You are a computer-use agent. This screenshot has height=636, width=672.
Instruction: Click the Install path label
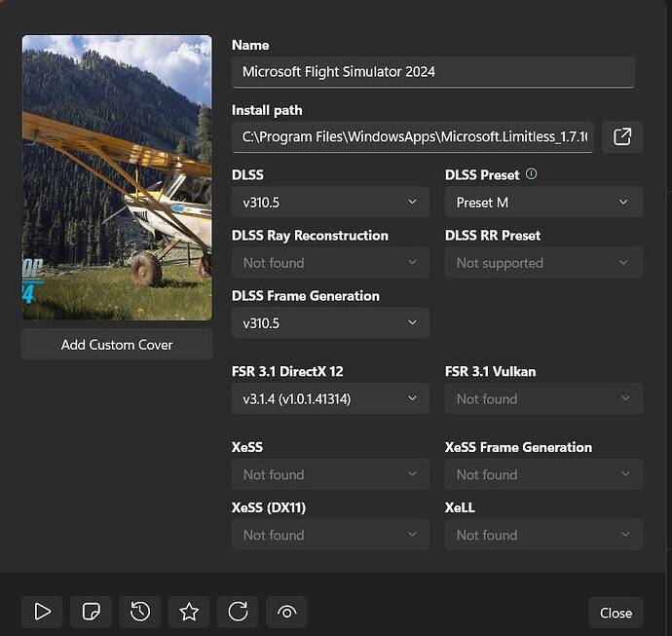coord(267,110)
